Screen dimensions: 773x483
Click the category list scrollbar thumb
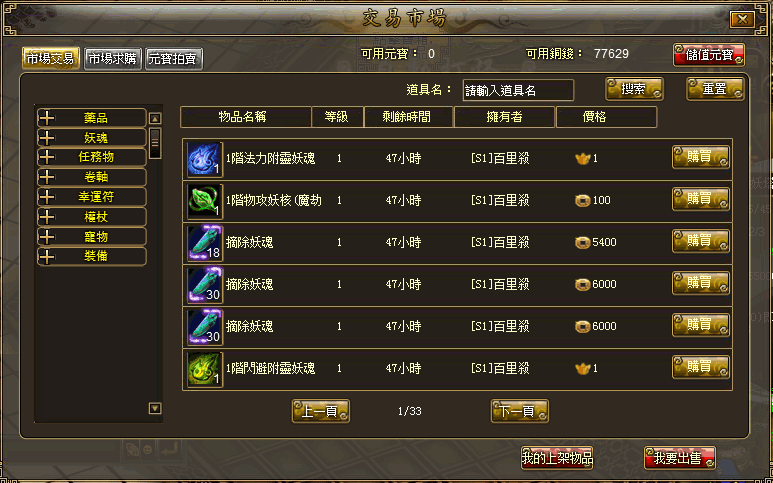tap(155, 143)
